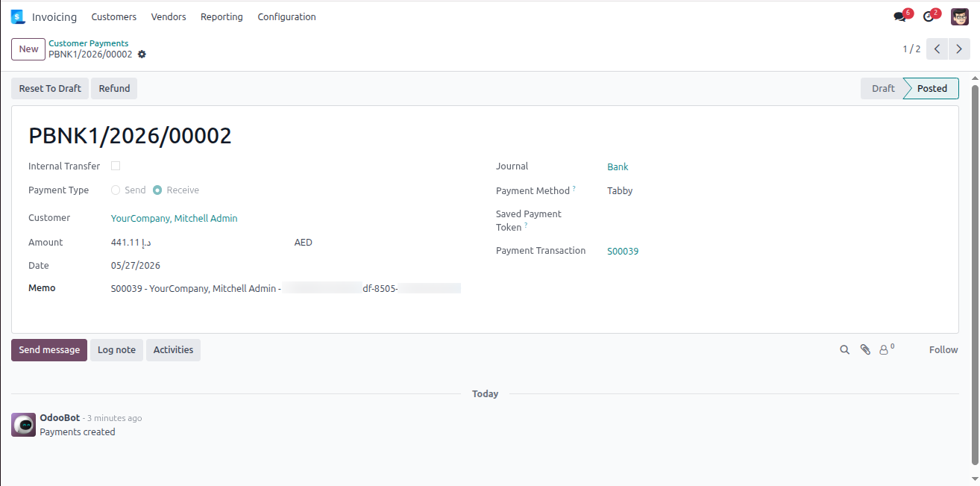980x486 pixels.
Task: Open the user avatar menu
Action: point(960,16)
